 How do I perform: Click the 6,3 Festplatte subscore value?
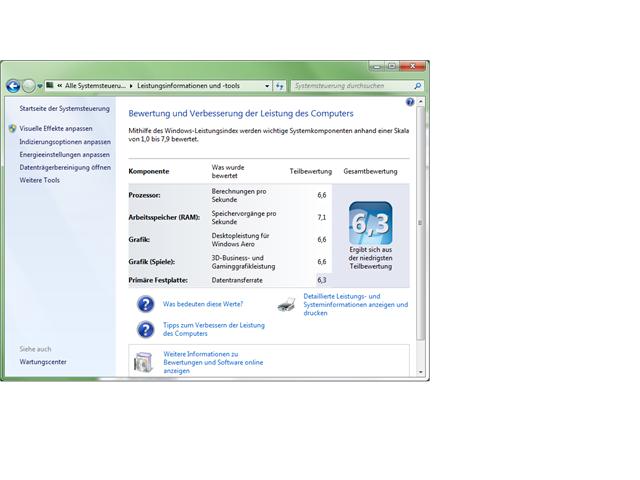click(322, 280)
